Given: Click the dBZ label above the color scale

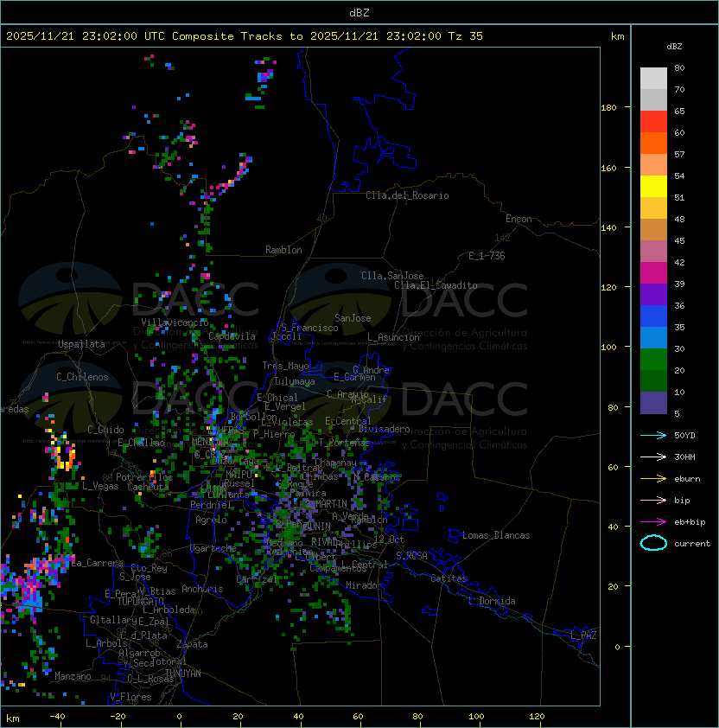Looking at the screenshot, I should (x=674, y=47).
